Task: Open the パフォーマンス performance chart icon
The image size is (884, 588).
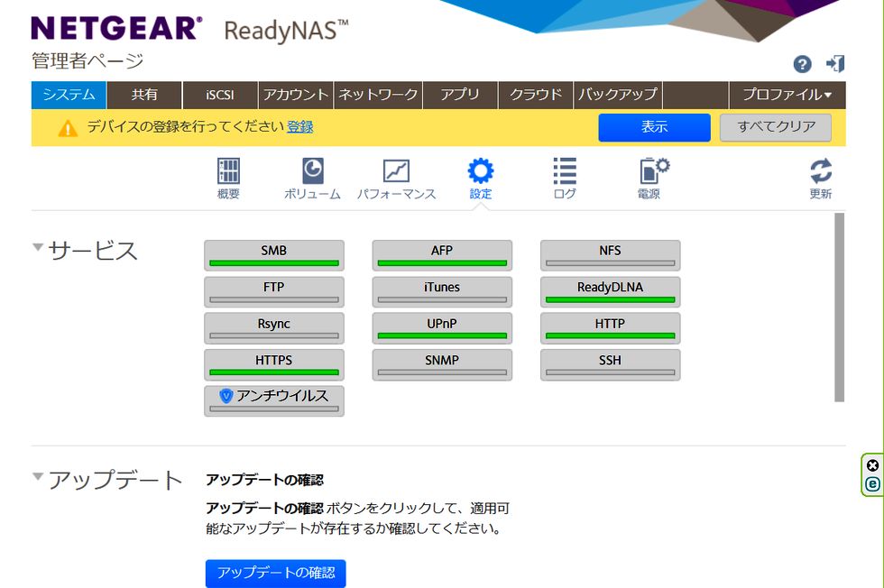Action: [396, 171]
